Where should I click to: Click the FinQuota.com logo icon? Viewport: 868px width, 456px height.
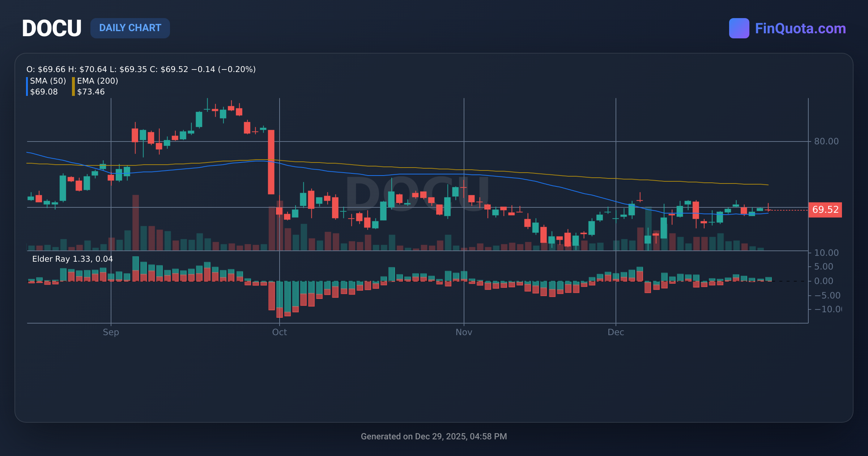[740, 28]
